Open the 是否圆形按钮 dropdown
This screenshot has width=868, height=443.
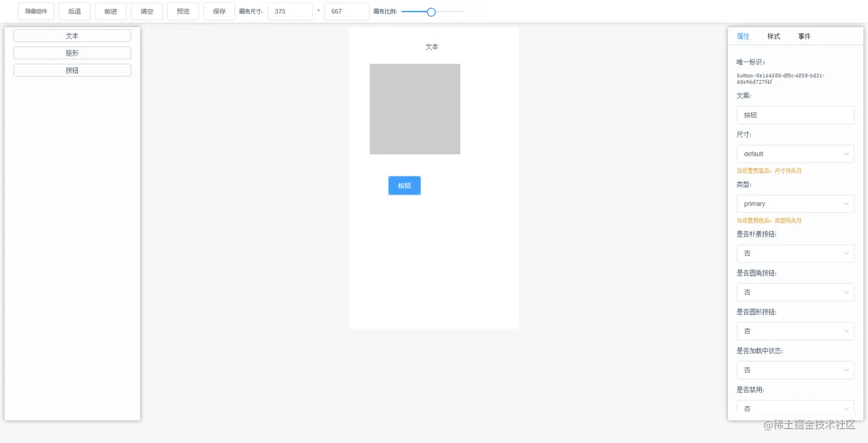(x=795, y=332)
